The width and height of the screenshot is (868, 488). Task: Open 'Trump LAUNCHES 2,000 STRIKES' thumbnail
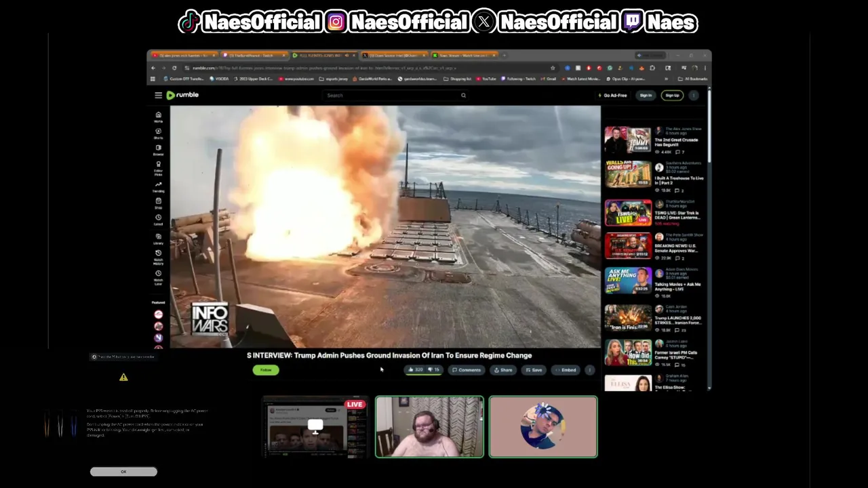[628, 318]
